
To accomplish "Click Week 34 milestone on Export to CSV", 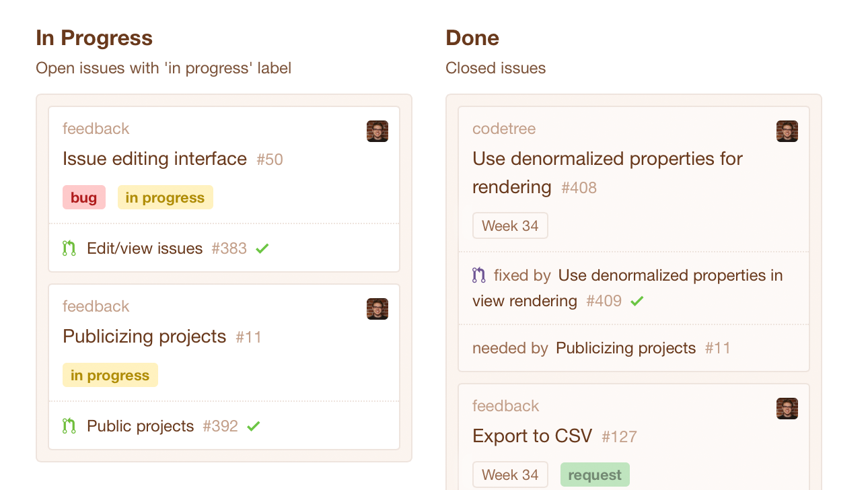I will pos(510,475).
